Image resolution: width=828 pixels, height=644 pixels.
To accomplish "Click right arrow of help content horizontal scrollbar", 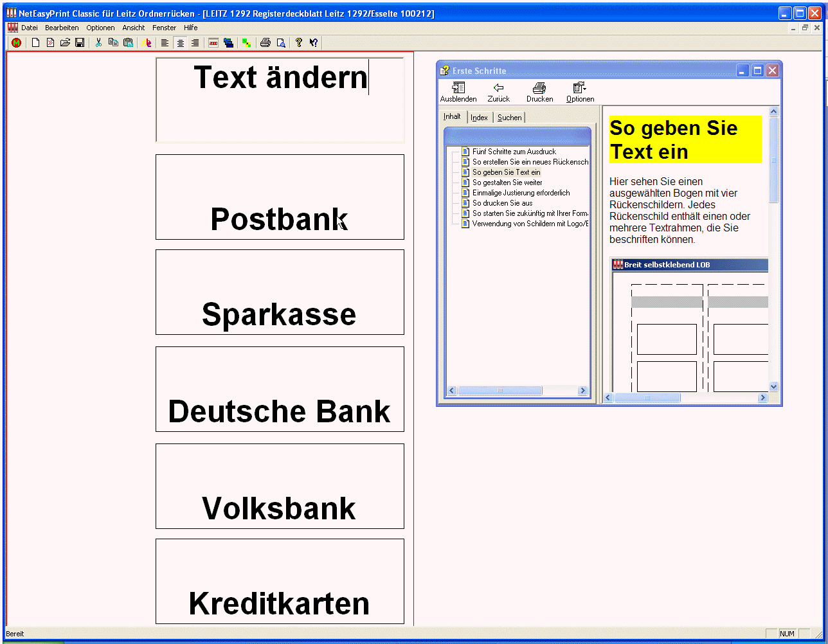I will [x=763, y=398].
